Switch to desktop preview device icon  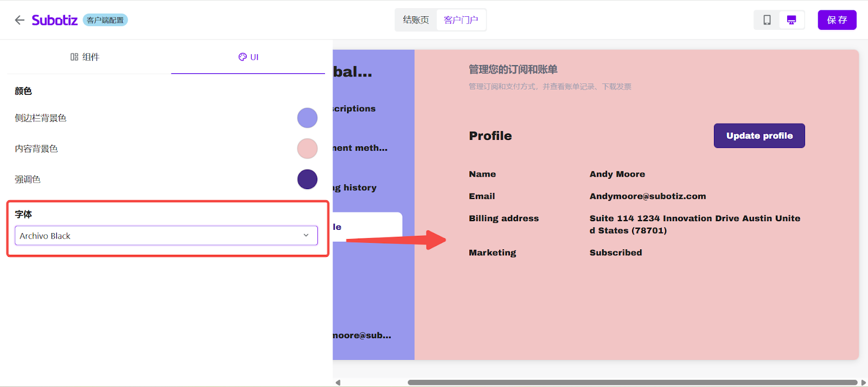(792, 20)
